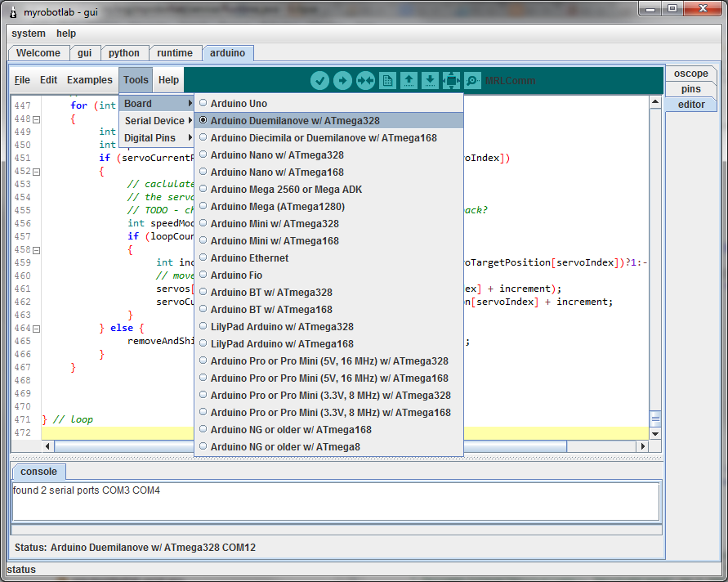Open the editor Help menu
This screenshot has width=728, height=582.
168,80
